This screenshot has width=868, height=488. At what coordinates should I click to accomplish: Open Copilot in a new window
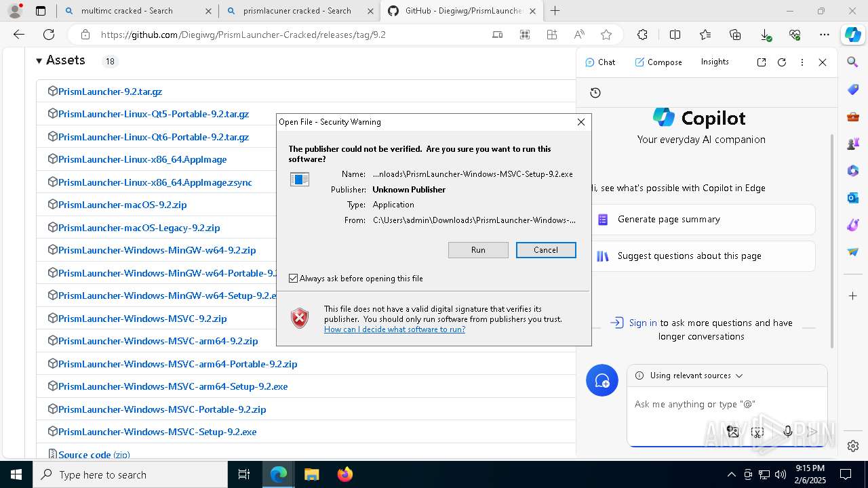pyautogui.click(x=762, y=62)
